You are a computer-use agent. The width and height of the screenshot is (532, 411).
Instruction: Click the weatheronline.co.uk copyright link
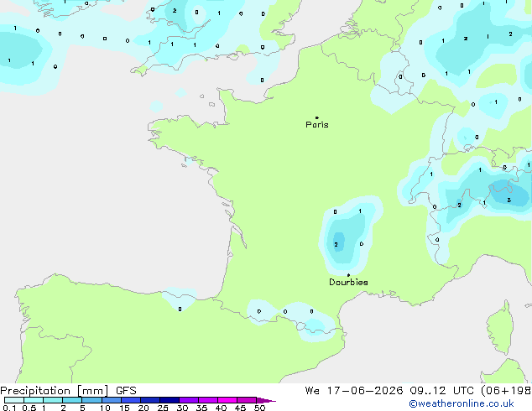tap(462, 403)
